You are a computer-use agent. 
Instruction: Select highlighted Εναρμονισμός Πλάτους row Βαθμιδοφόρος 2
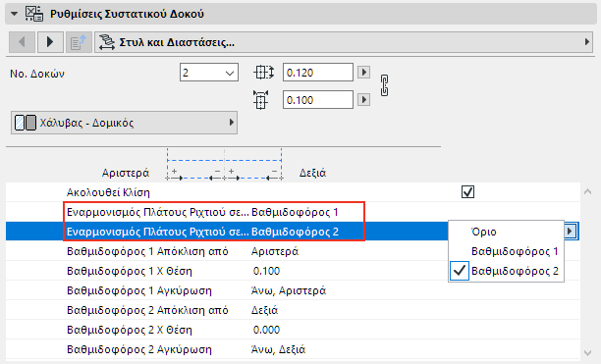[x=293, y=232]
